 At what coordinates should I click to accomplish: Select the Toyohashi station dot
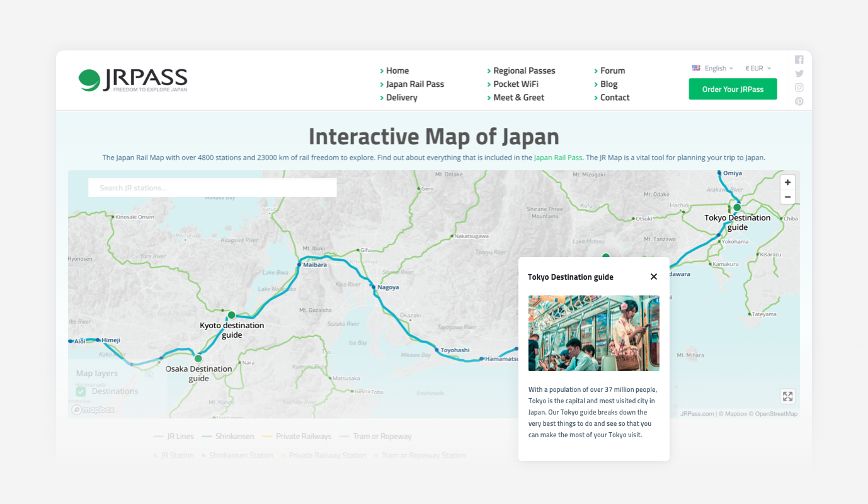[x=436, y=350]
